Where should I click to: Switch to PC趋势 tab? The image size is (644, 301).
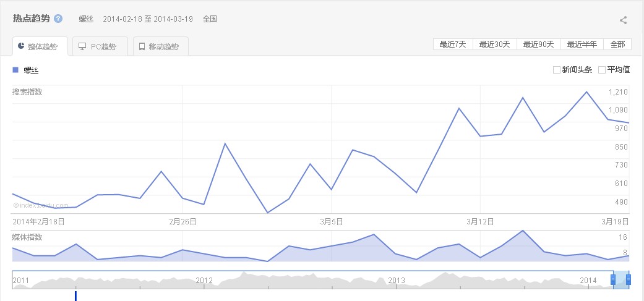point(100,46)
